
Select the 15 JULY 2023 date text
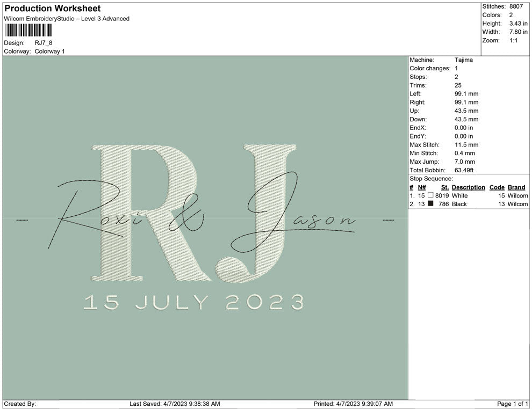193,302
